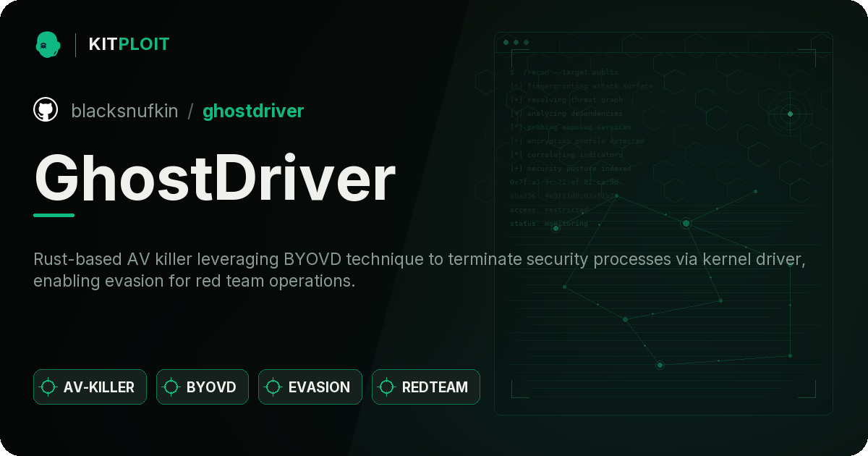
Task: Click 'correlating indicators' terminal line
Action: (x=566, y=155)
